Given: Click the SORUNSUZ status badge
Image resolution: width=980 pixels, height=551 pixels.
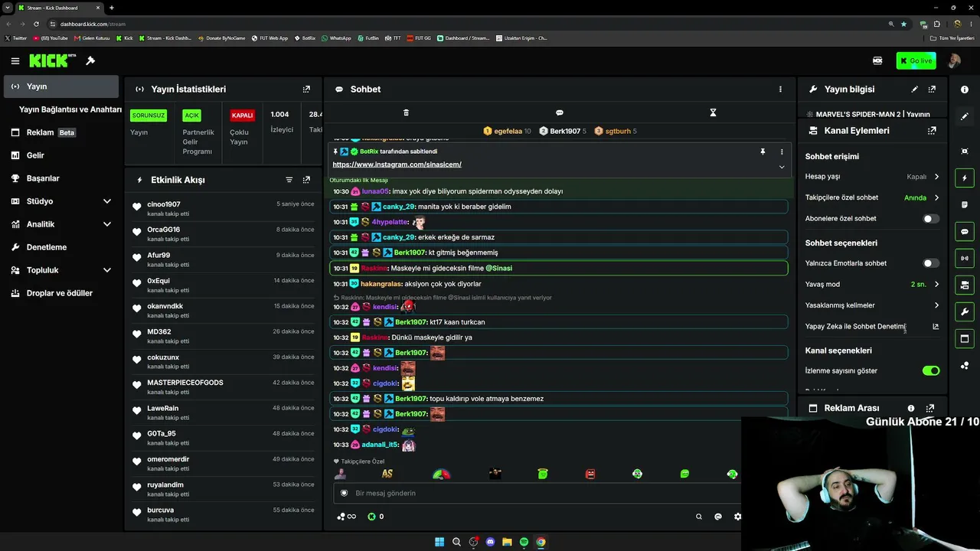Looking at the screenshot, I should pyautogui.click(x=148, y=116).
